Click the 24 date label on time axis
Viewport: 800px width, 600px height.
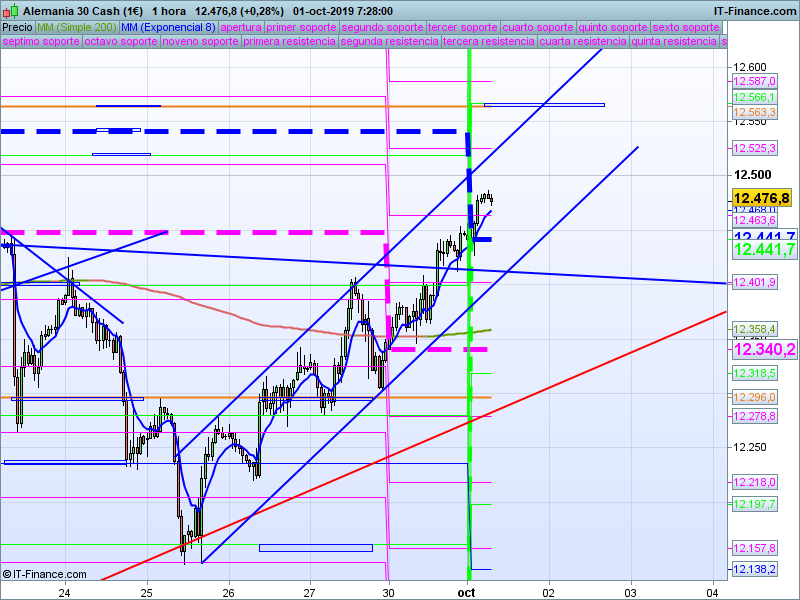tap(64, 592)
